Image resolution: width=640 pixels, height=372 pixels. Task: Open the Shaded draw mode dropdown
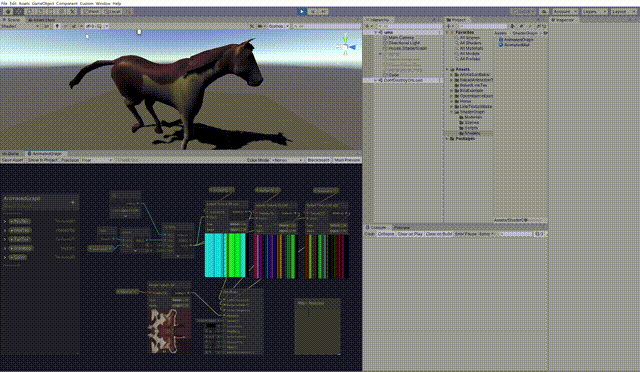coord(20,26)
